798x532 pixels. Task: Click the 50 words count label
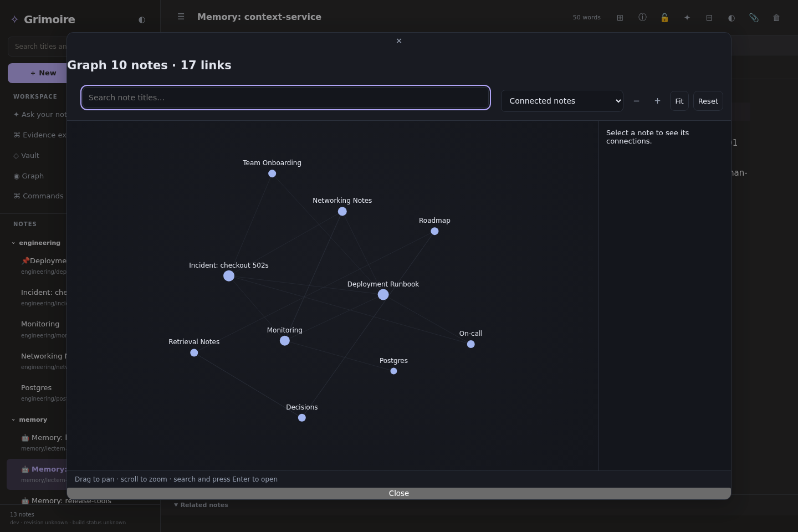(x=586, y=18)
